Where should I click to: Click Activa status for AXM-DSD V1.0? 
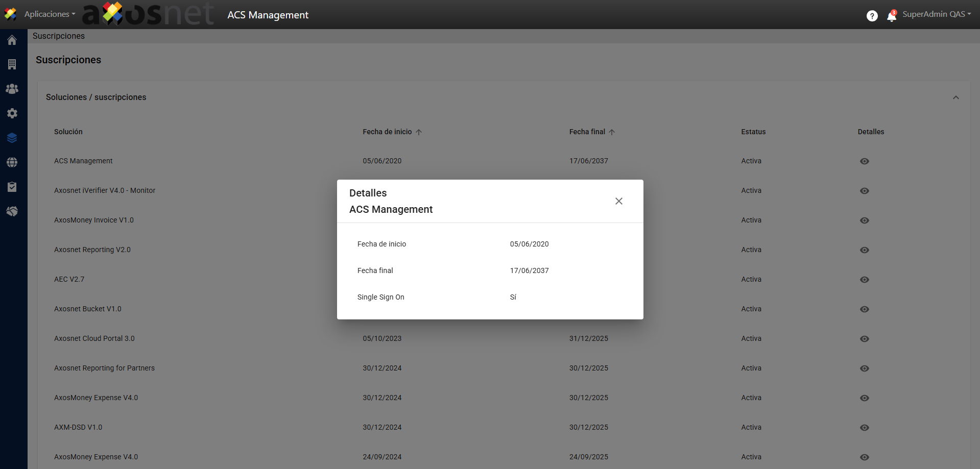coord(751,427)
